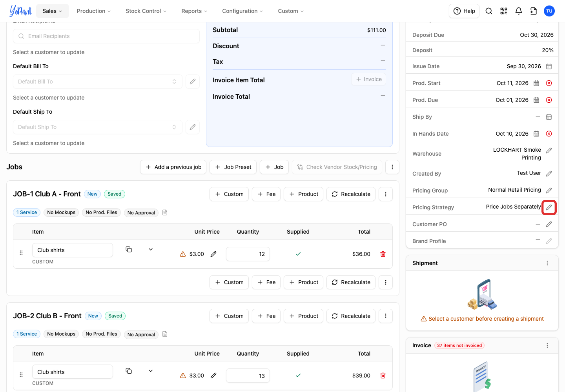
Task: Open calendar for Issue Date
Action: click(549, 66)
